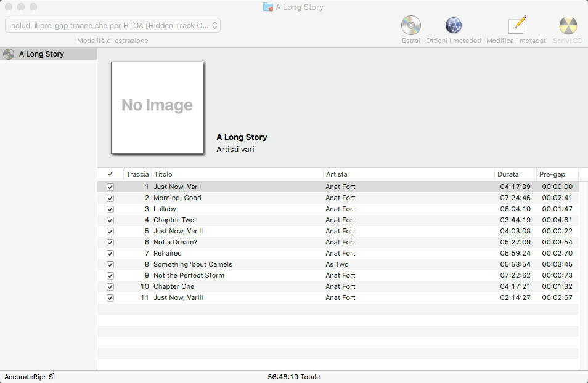Toggle checkbox for Chapter One track
The height and width of the screenshot is (383, 588).
click(110, 287)
